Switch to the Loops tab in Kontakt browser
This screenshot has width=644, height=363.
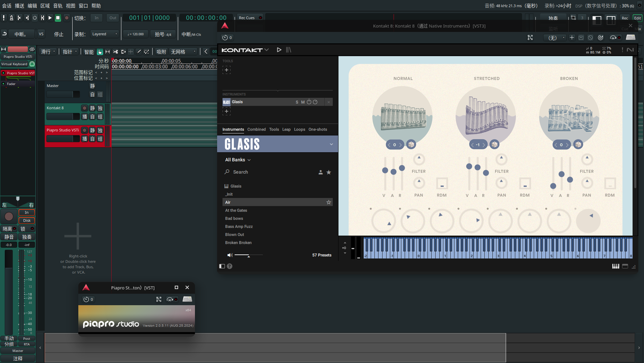300,130
